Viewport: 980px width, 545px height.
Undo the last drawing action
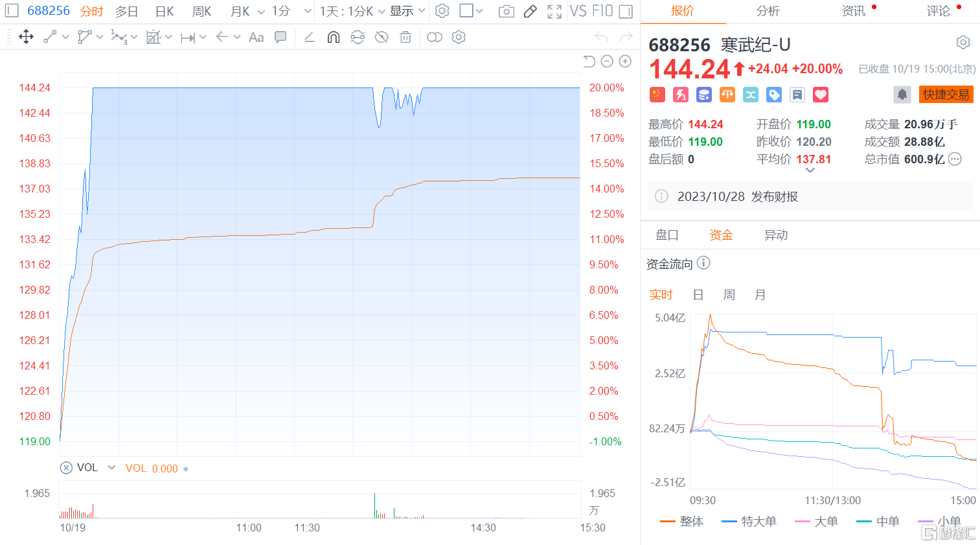click(601, 37)
